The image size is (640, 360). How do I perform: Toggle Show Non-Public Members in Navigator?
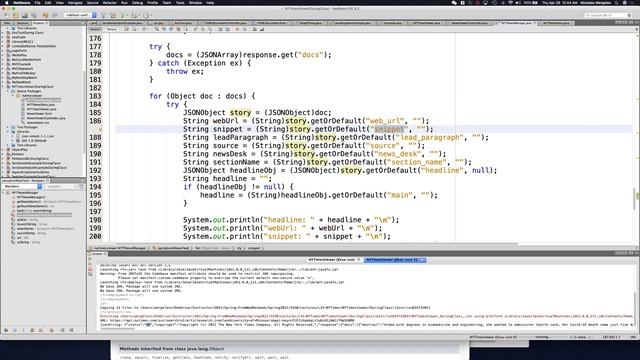pyautogui.click(x=32, y=330)
